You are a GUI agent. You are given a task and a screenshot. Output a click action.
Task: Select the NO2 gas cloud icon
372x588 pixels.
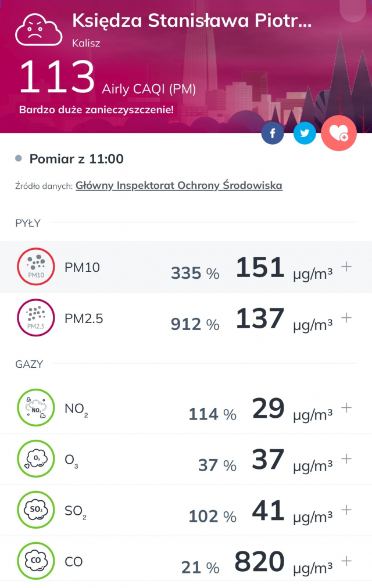[x=36, y=408]
